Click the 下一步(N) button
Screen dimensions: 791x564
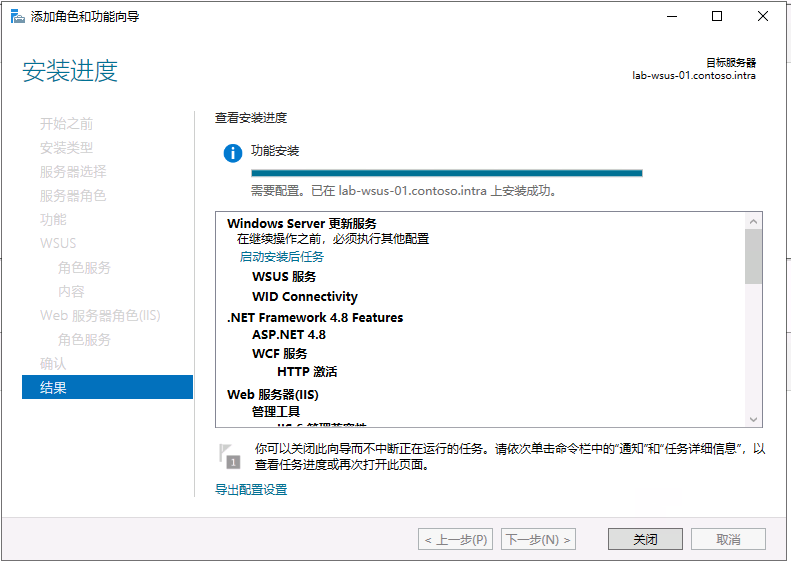coord(538,539)
